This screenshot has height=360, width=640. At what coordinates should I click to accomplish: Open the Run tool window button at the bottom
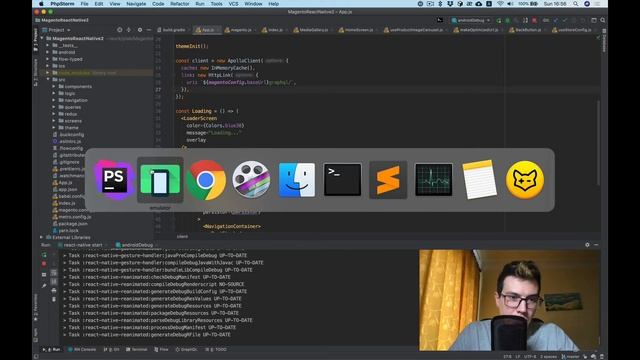[52, 350]
